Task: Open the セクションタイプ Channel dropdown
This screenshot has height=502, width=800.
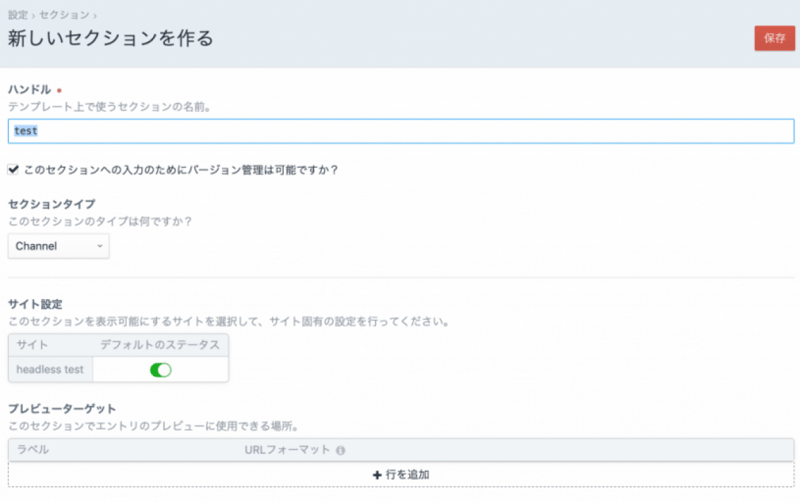Action: 59,246
